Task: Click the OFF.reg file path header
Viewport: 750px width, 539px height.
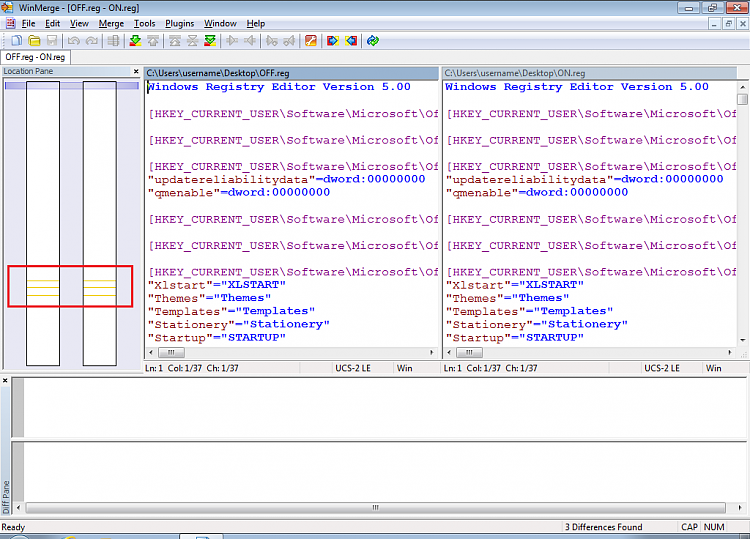Action: (x=291, y=73)
